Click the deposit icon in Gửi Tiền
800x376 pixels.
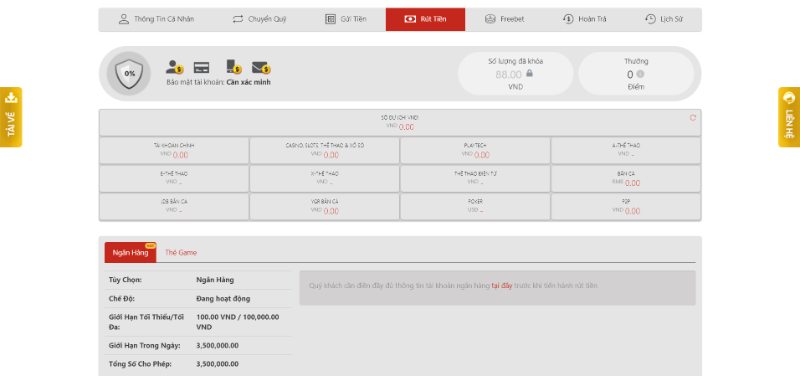coord(330,19)
